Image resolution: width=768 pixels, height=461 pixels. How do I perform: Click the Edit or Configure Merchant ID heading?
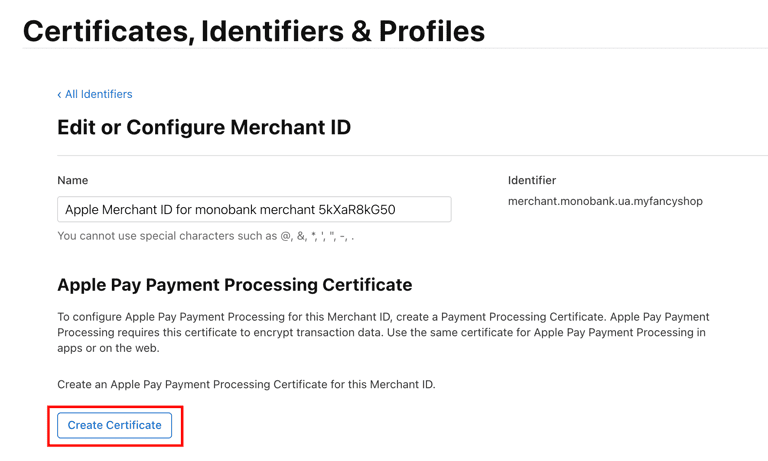(204, 128)
